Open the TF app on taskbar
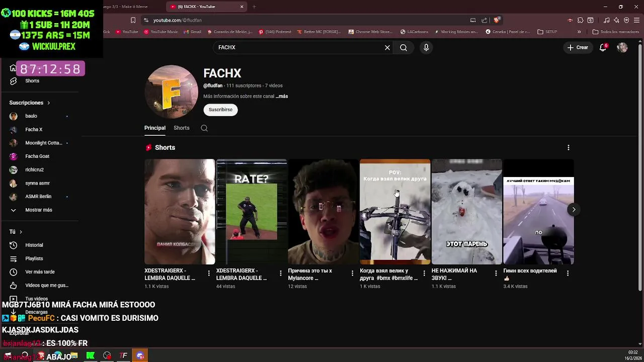Image resolution: width=644 pixels, height=362 pixels. [x=124, y=355]
